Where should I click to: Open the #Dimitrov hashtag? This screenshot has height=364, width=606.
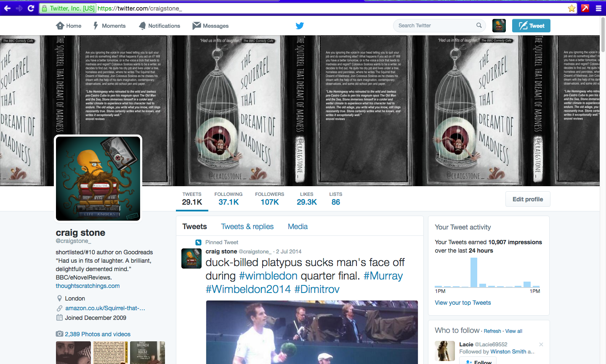pyautogui.click(x=317, y=289)
